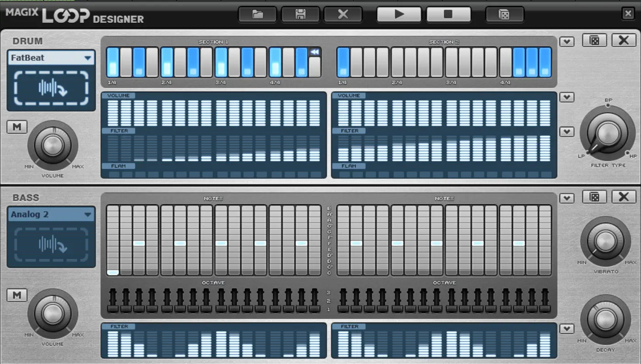Open the FatBeat drum kit dropdown

pos(87,58)
